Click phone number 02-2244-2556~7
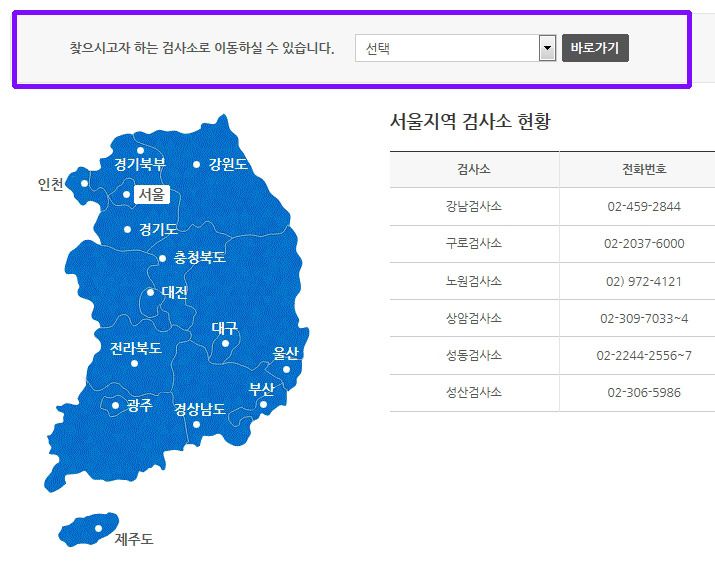This screenshot has height=570, width=715. [x=644, y=355]
